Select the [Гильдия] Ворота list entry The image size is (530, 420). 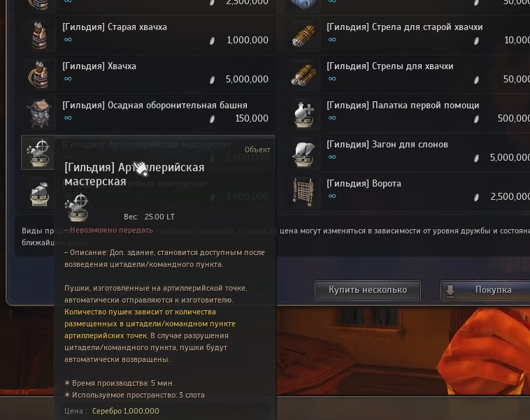[408, 192]
